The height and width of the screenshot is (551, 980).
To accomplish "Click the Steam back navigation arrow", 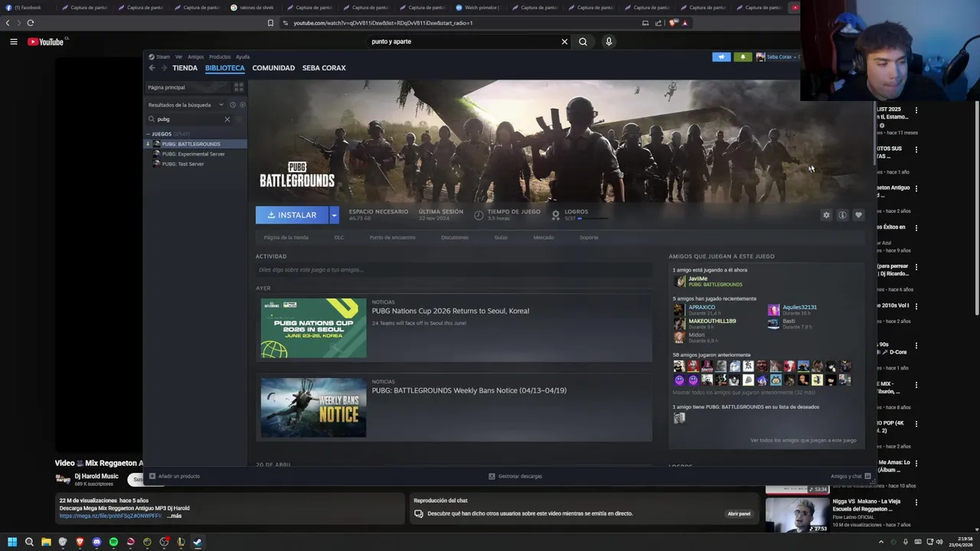I will coord(152,68).
